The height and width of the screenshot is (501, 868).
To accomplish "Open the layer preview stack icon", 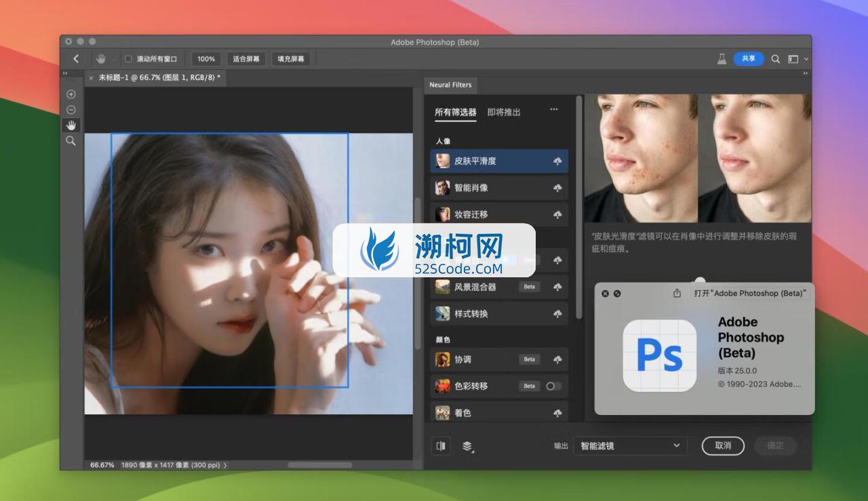I will tap(467, 446).
